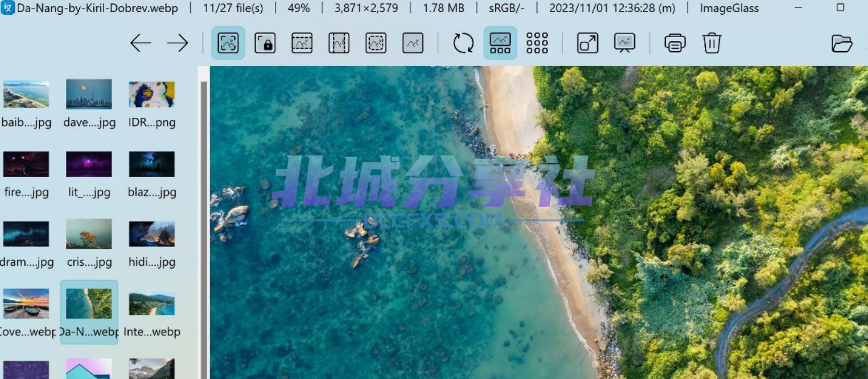Toggle the thumbnail gallery panel button
The image size is (868, 379).
500,43
